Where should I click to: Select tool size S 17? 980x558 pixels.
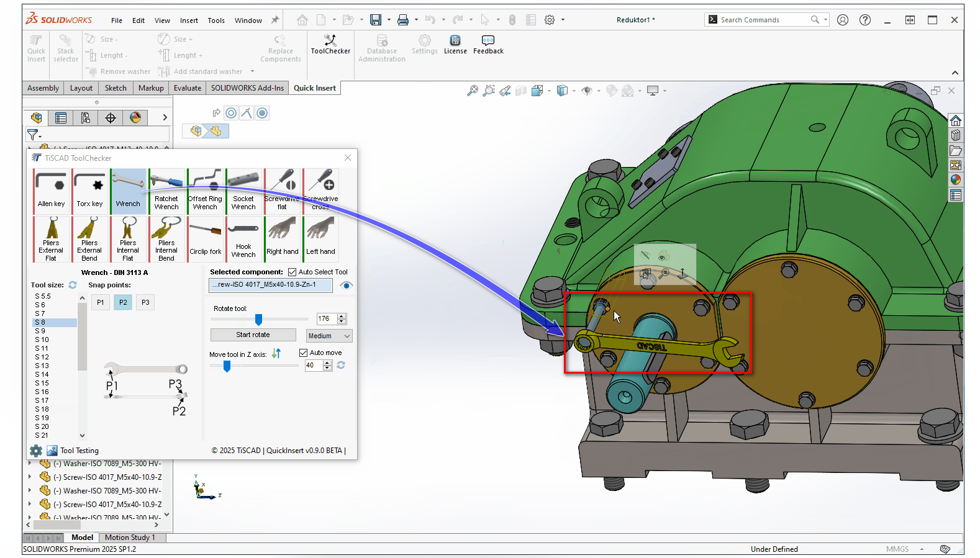pos(55,400)
